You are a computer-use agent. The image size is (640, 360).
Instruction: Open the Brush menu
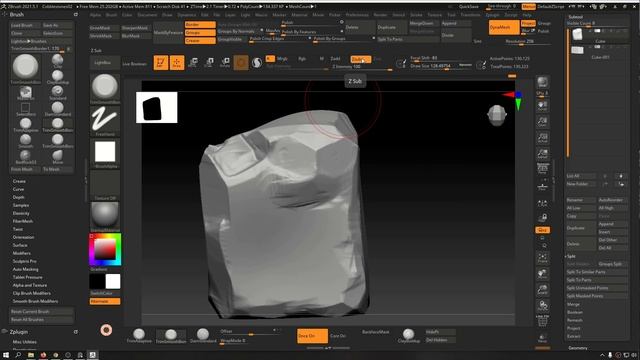111,15
